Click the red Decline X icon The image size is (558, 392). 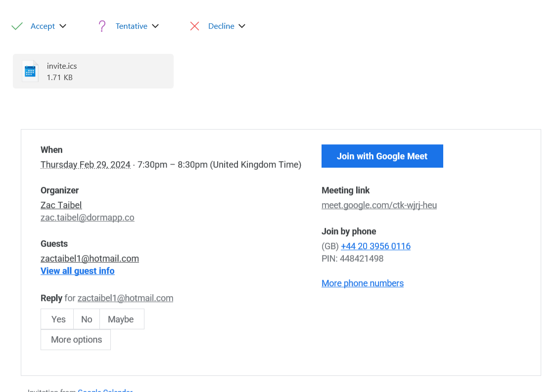(194, 26)
